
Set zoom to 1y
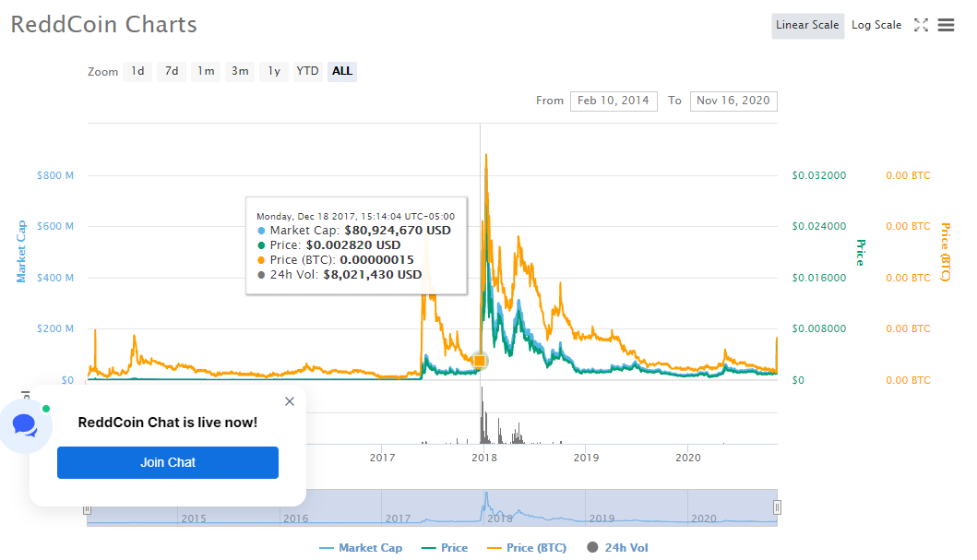coord(274,71)
